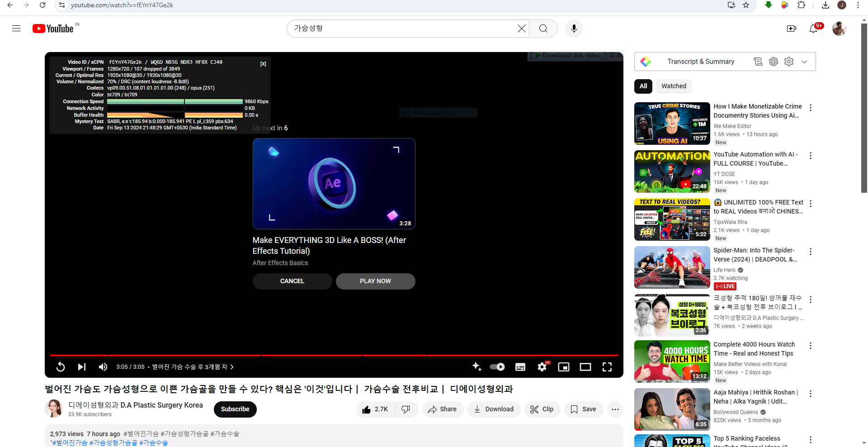This screenshot has height=447, width=868.
Task: Open the YouTube Automation with AI video title
Action: (756, 159)
